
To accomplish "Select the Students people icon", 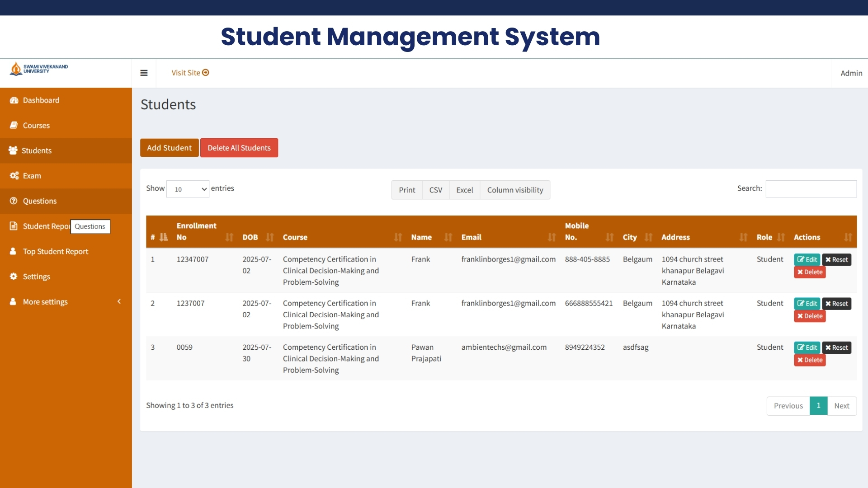I will tap(13, 150).
